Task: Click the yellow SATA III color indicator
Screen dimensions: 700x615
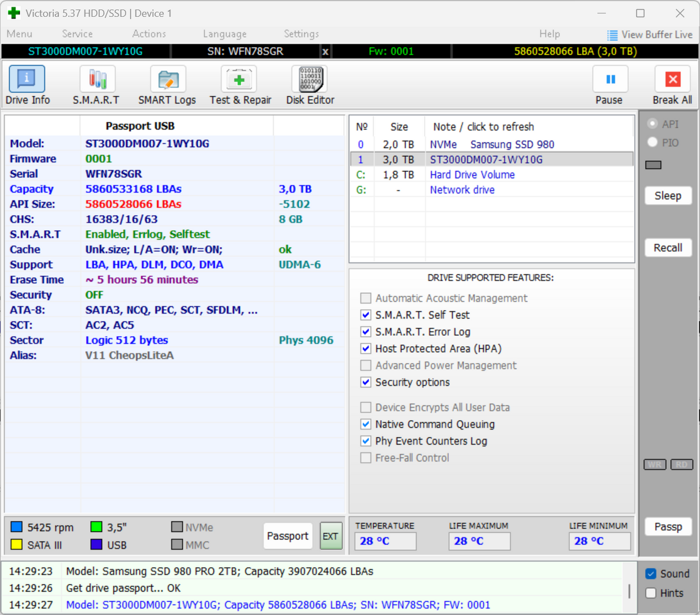Action: (x=16, y=544)
